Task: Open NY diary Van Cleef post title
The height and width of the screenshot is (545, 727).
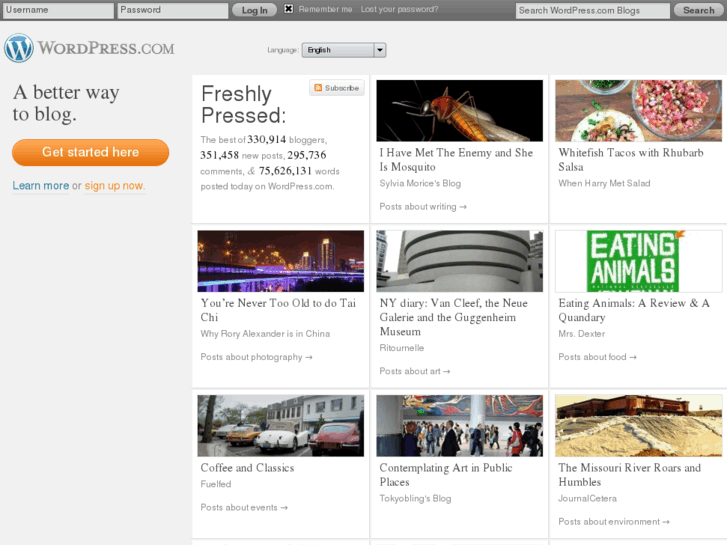Action: click(x=453, y=317)
